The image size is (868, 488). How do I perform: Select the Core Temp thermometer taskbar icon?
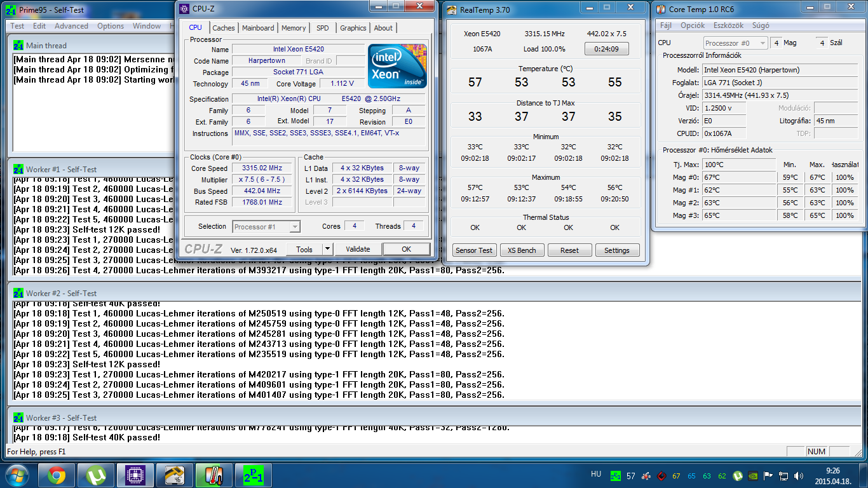[214, 475]
